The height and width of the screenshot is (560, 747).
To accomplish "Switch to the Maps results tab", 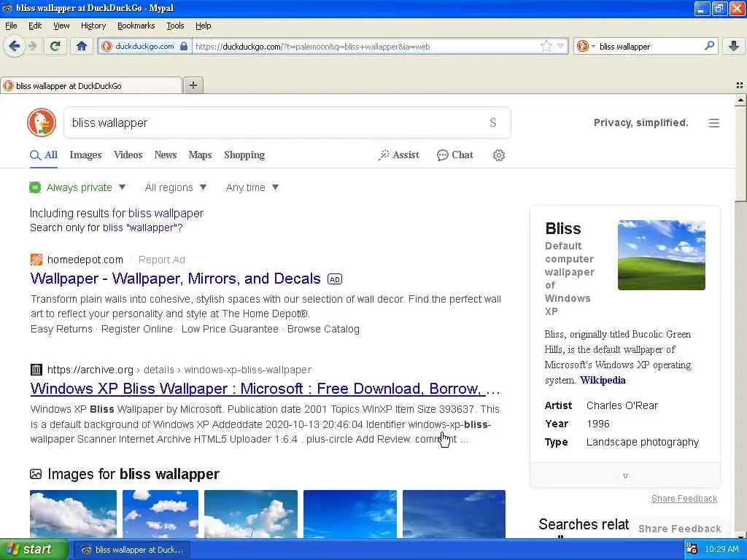I will (200, 155).
